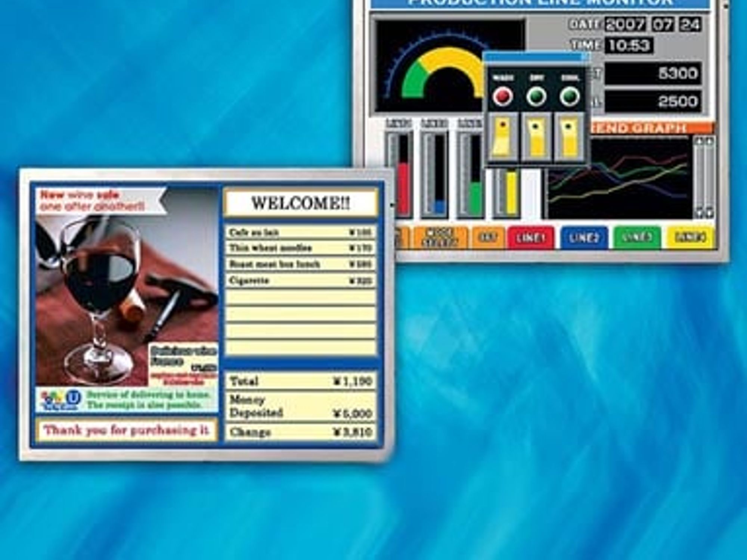Open the year 2007 date field
Viewport: 747px width, 560px height.
coord(625,25)
